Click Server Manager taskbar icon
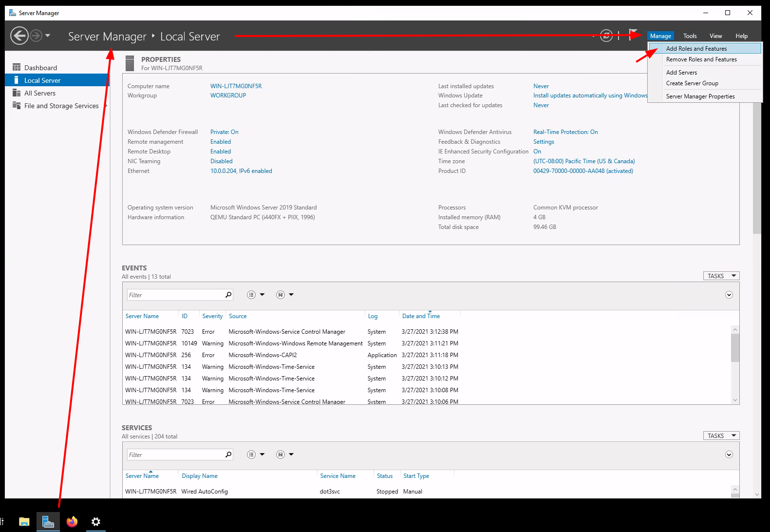This screenshot has height=532, width=770. pos(48,522)
